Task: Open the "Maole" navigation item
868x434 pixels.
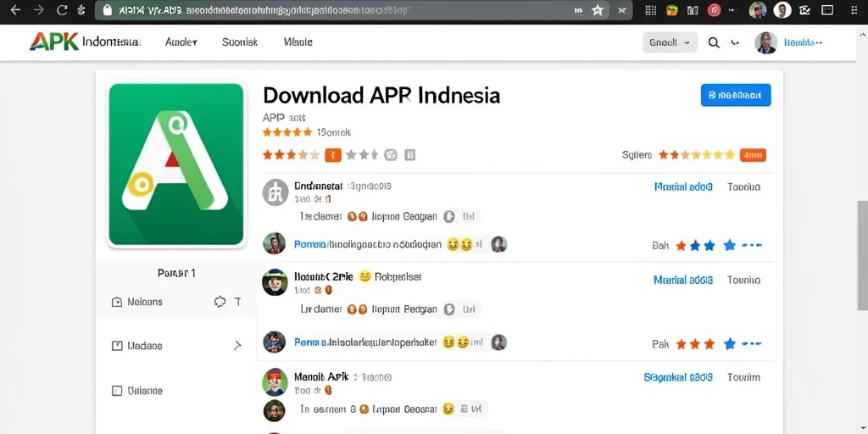Action: coord(298,42)
